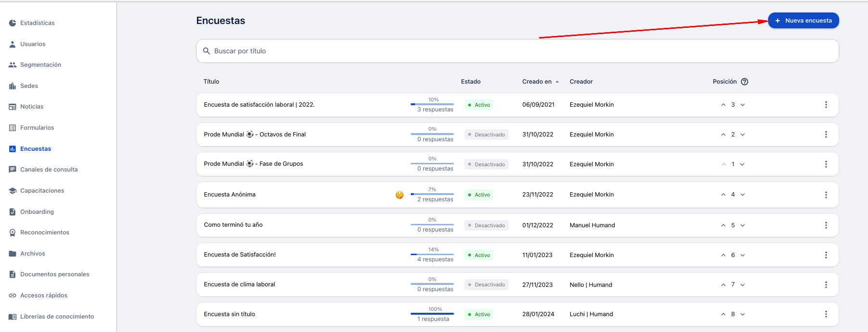868x332 pixels.
Task: Click the Capacitaciones graduation cap icon
Action: (x=12, y=191)
